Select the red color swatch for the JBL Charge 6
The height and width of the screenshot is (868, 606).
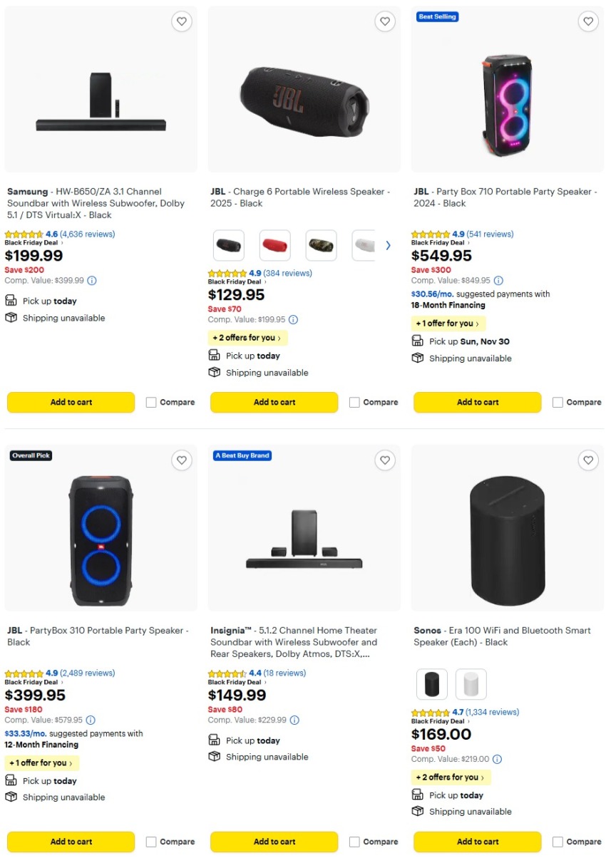274,244
